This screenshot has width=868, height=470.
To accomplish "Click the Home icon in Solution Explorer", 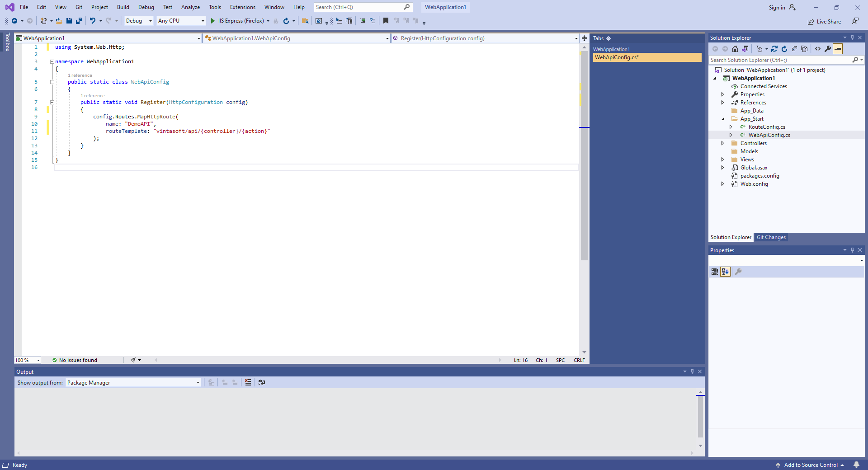I will click(x=735, y=49).
